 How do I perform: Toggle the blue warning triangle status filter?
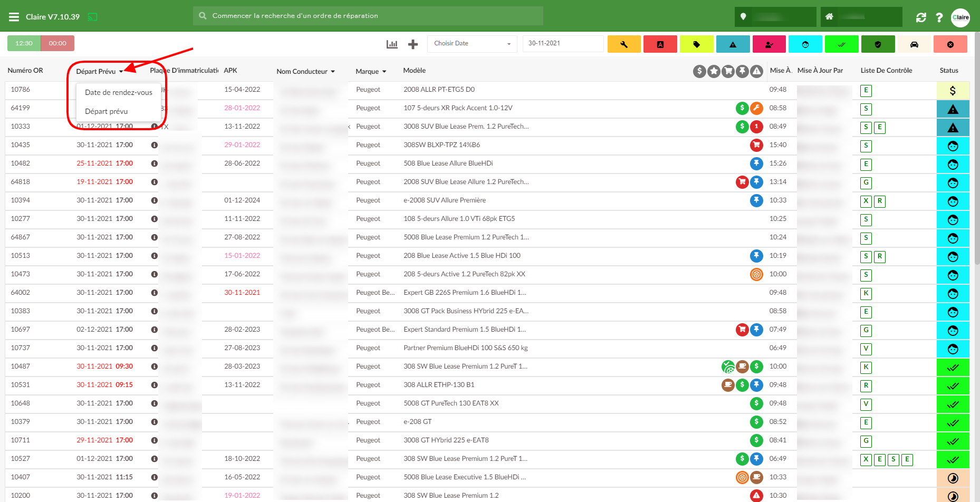pos(733,44)
